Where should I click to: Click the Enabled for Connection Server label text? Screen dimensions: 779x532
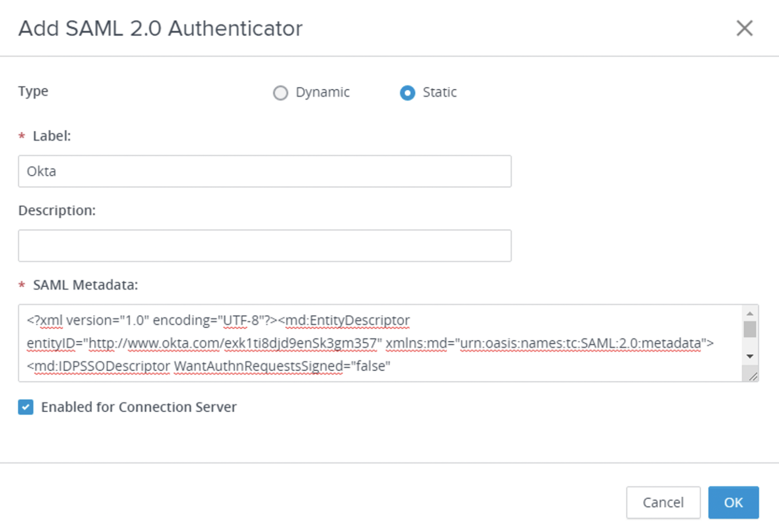[138, 407]
